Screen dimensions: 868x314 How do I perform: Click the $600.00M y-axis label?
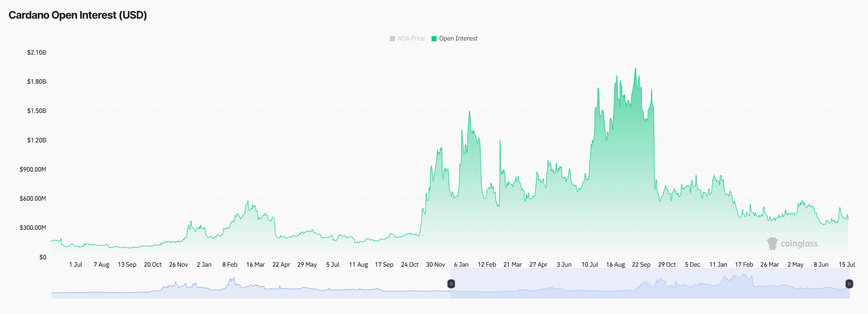(x=33, y=199)
